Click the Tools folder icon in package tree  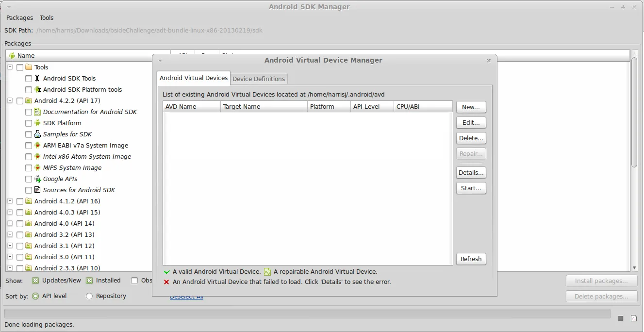click(x=29, y=67)
